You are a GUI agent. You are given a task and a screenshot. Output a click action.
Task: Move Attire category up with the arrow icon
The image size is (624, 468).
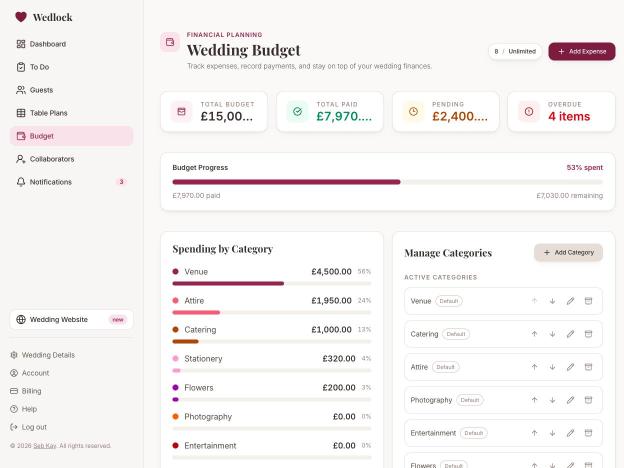534,367
